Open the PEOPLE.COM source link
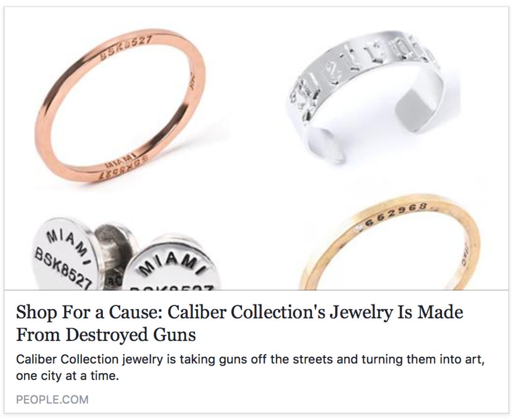The height and width of the screenshot is (420, 517). 52,399
